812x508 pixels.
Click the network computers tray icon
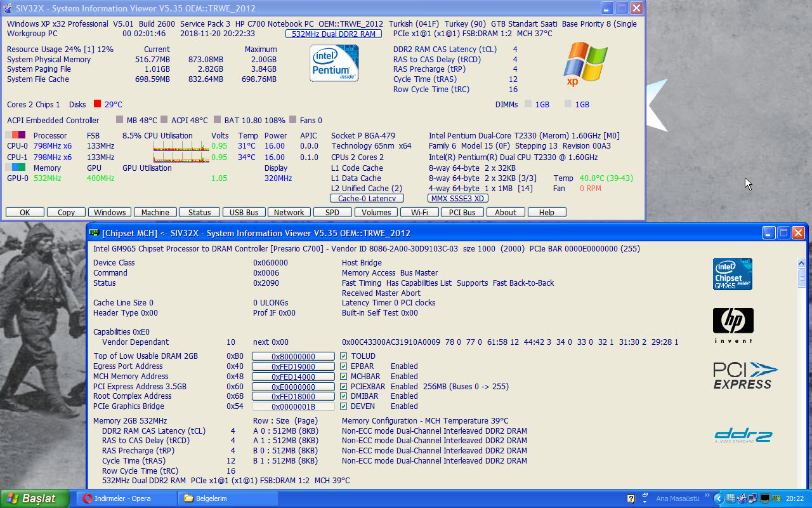[753, 498]
